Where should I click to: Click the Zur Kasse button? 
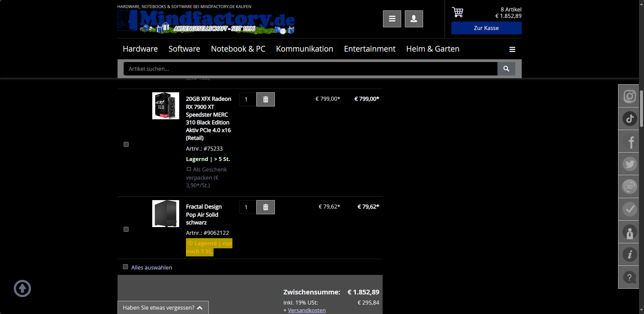coord(486,28)
